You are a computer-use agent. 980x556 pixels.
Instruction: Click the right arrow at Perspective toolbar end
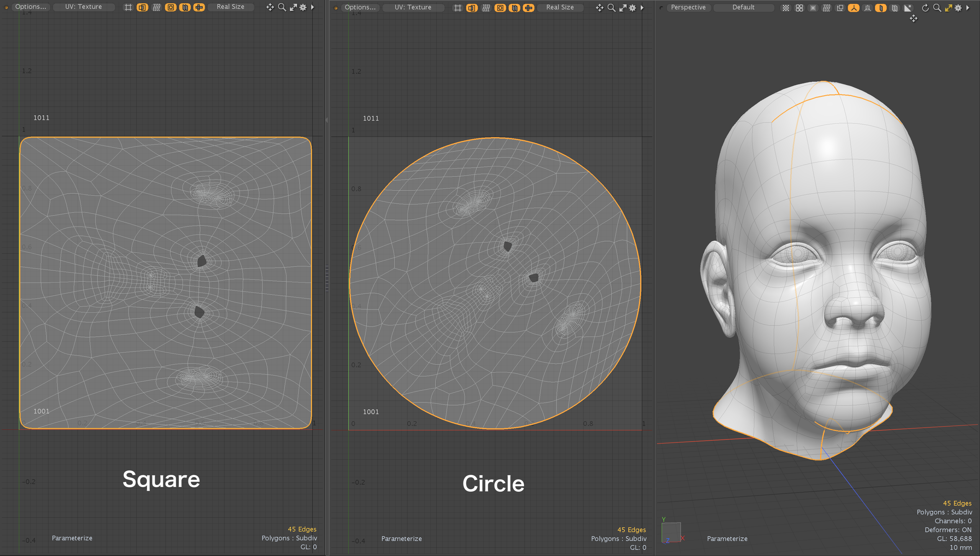coord(968,8)
